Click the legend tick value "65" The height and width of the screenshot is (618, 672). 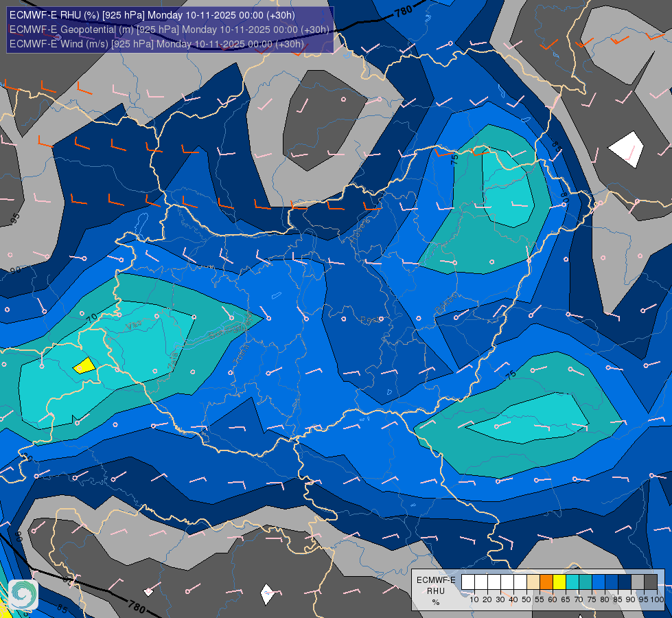click(x=566, y=599)
